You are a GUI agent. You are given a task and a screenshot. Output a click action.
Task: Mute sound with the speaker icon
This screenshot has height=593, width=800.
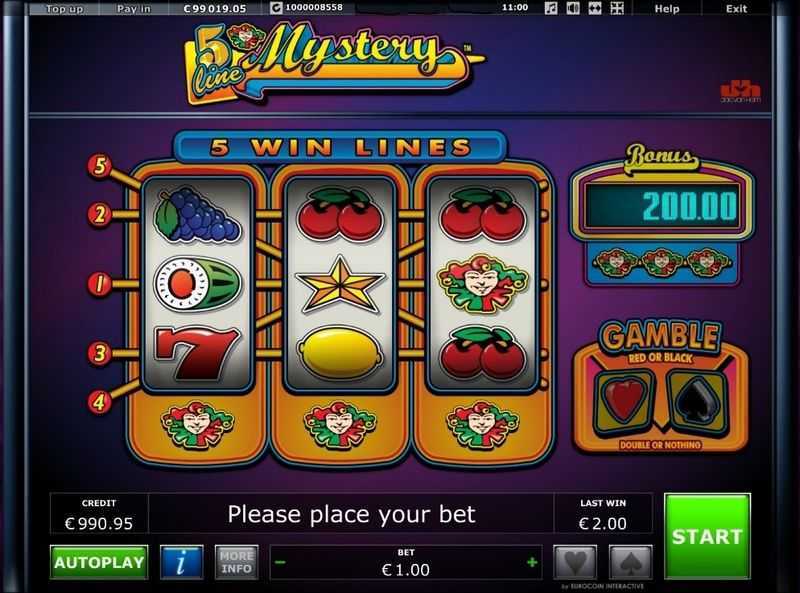click(x=573, y=8)
